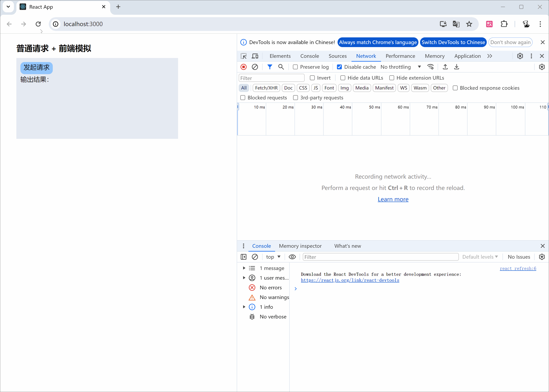
Task: Open the No throttling dropdown
Action: click(x=400, y=67)
